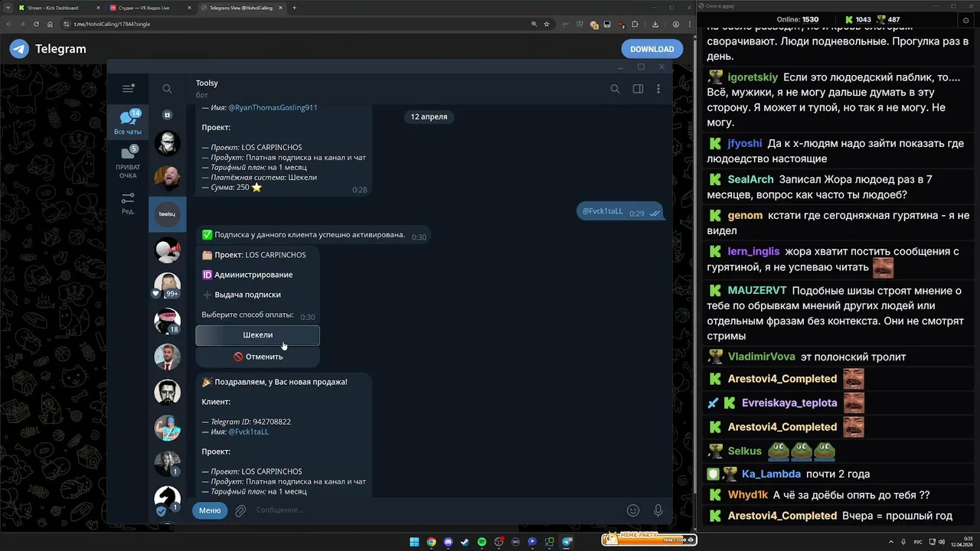Switch РУС input language in taskbar
Image resolution: width=980 pixels, height=551 pixels.
click(918, 542)
